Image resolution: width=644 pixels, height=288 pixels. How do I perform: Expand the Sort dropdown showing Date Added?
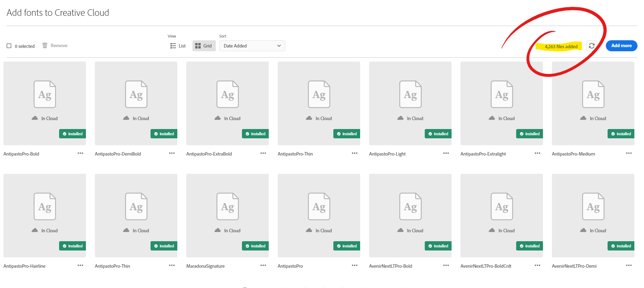(x=252, y=46)
